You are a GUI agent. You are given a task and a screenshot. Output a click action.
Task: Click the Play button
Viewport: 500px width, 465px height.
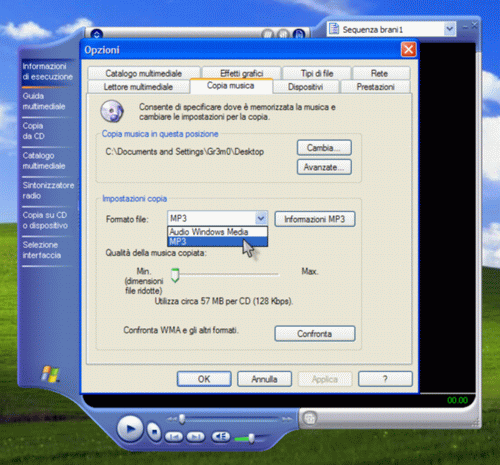pos(130,429)
